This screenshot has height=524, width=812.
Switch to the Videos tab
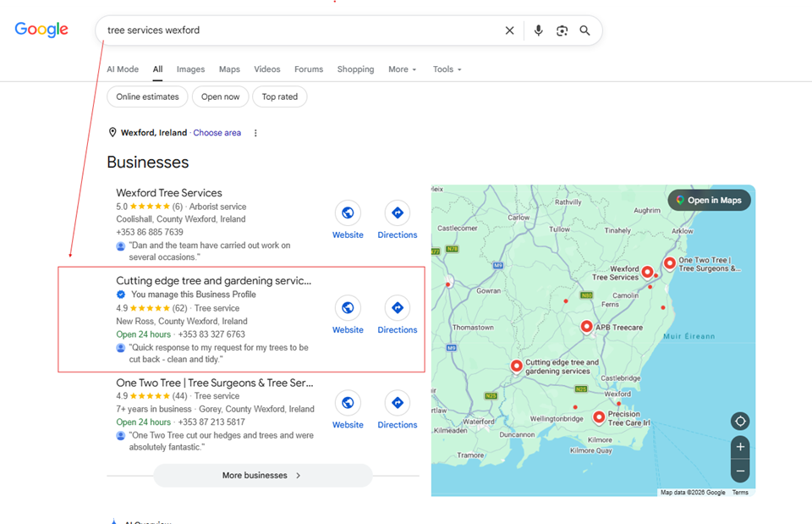point(267,69)
